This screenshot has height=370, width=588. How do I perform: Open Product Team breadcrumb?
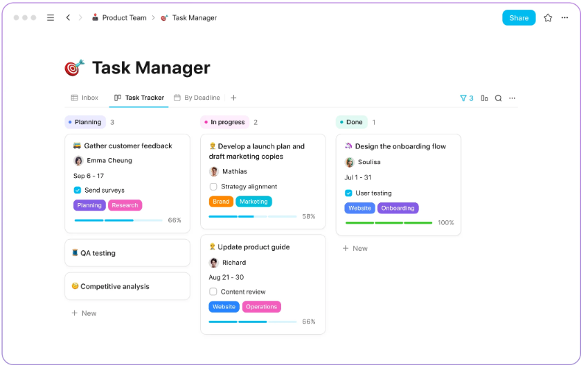coord(119,17)
